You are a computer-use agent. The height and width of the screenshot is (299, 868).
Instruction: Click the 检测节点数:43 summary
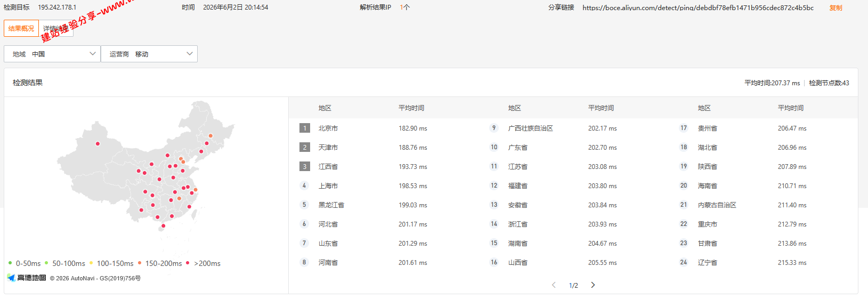coord(829,83)
